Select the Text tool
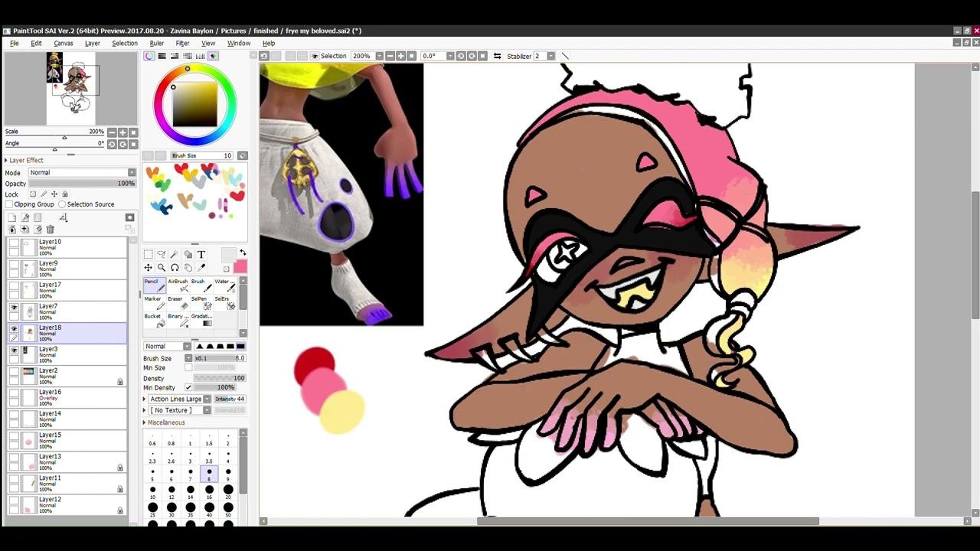 point(201,254)
